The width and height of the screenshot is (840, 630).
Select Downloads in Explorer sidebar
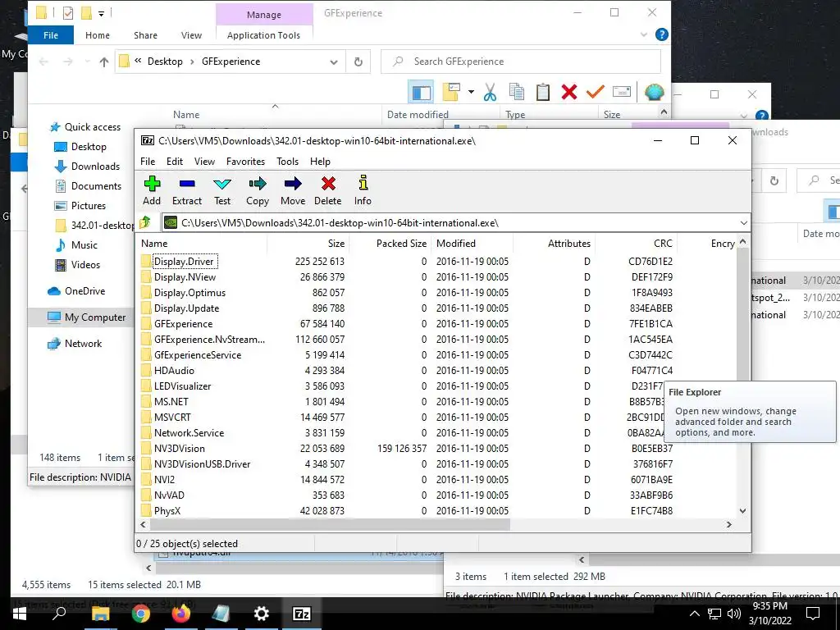click(95, 166)
